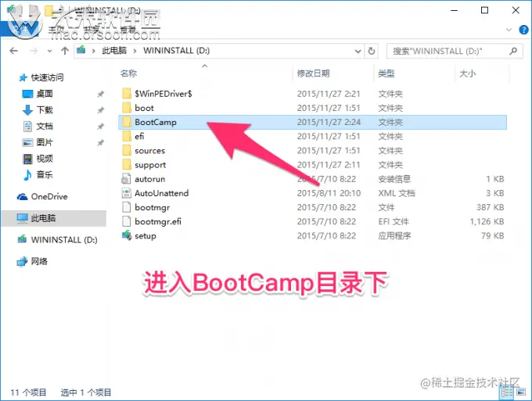The width and height of the screenshot is (532, 401).
Task: Select the $WinPEDriver$ folder icon
Action: coord(127,94)
